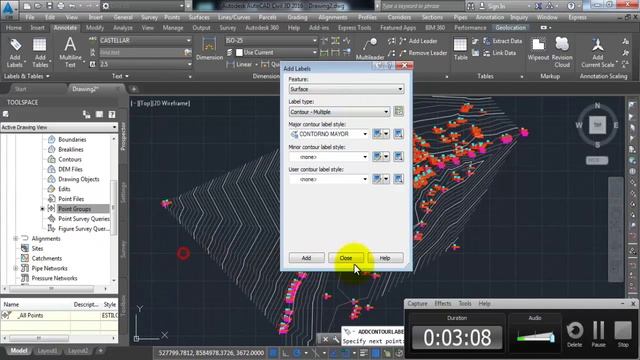Image resolution: width=640 pixels, height=360 pixels.
Task: Click the search keyword input field
Action: [x=421, y=6]
